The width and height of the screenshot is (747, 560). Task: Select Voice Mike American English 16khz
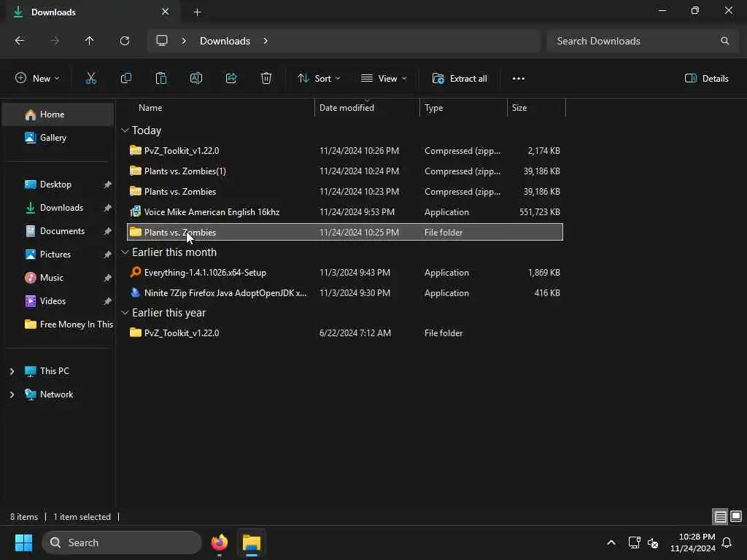tap(345, 212)
